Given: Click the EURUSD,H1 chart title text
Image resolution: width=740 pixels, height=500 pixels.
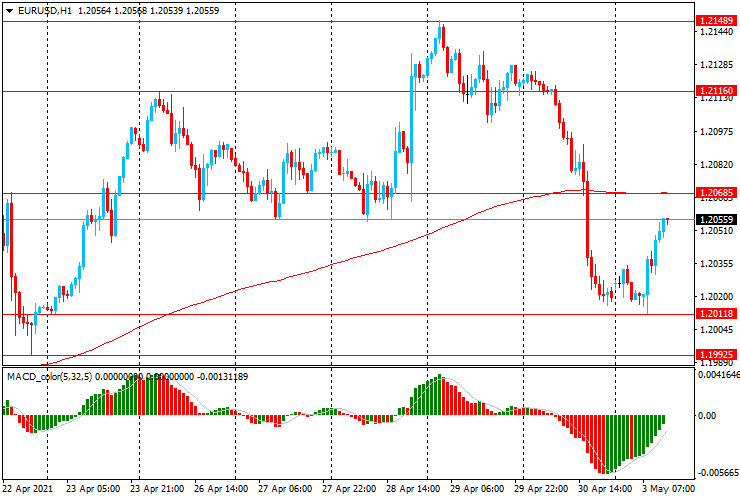Looking at the screenshot, I should 45,10.
